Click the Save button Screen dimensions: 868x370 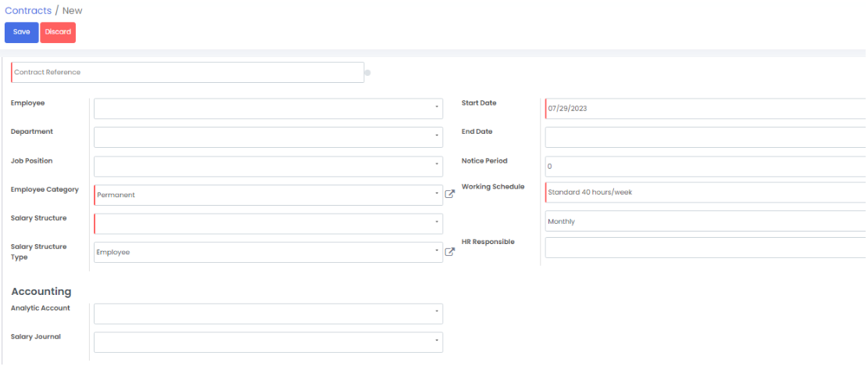tap(21, 32)
